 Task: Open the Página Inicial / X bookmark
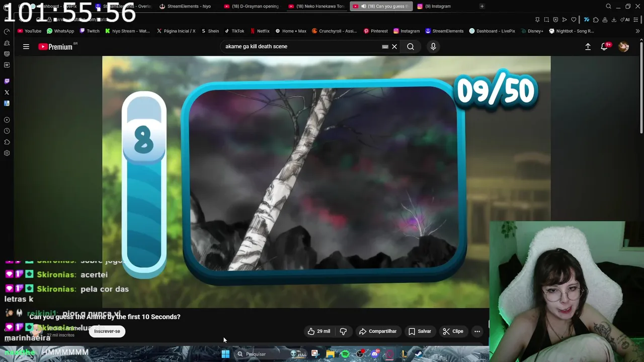pyautogui.click(x=176, y=31)
